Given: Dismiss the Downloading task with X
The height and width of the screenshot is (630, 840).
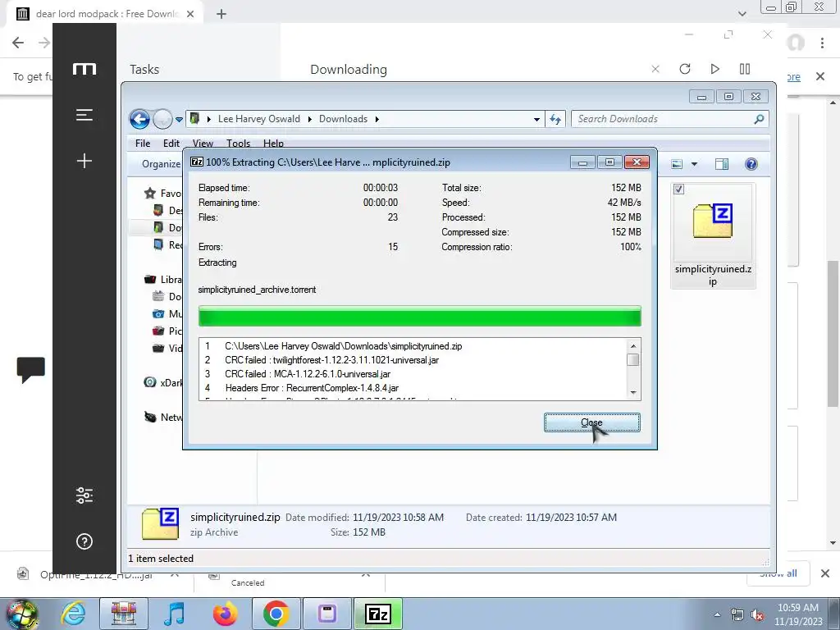Looking at the screenshot, I should (x=655, y=69).
